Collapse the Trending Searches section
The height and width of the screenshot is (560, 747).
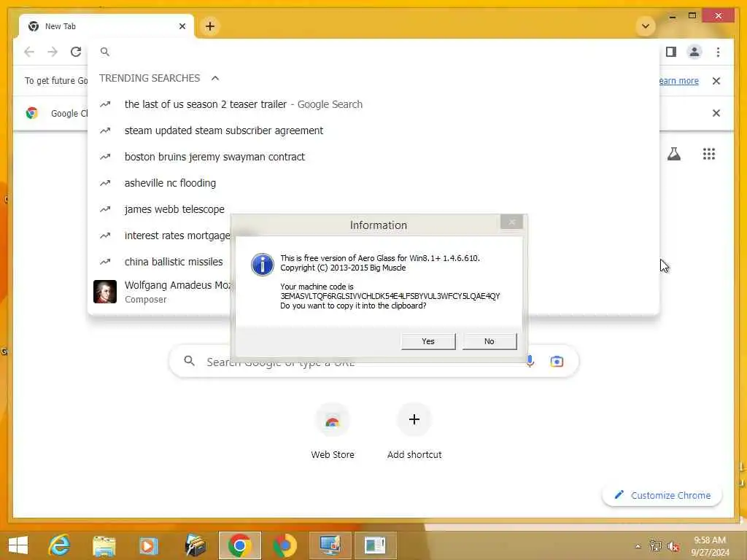(x=215, y=78)
